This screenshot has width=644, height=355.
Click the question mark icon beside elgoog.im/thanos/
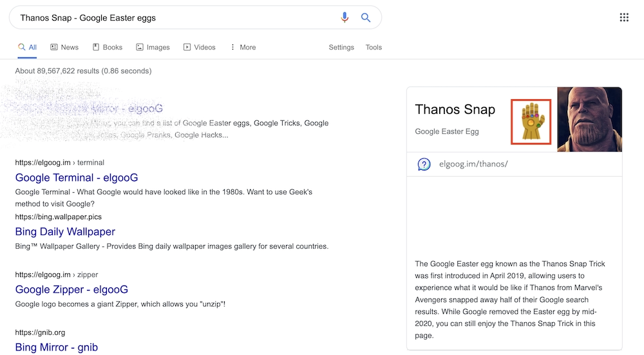[424, 164]
